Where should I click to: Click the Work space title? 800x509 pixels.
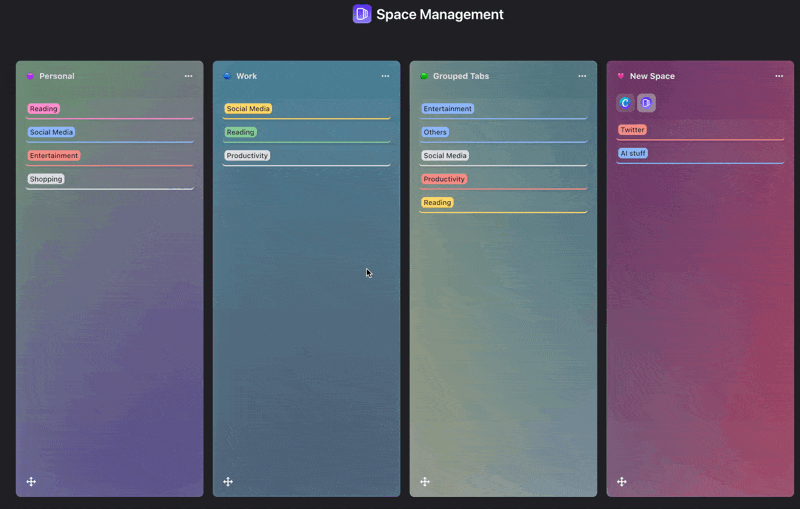246,76
